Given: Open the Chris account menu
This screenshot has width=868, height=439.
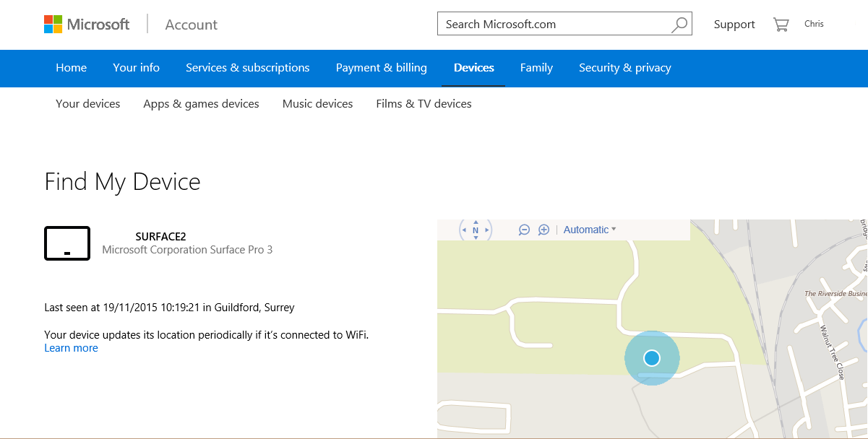Looking at the screenshot, I should click(814, 24).
